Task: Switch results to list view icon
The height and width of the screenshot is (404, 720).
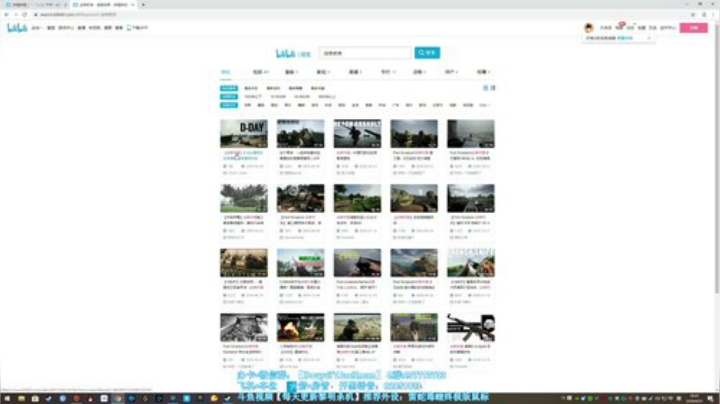Action: pos(493,88)
